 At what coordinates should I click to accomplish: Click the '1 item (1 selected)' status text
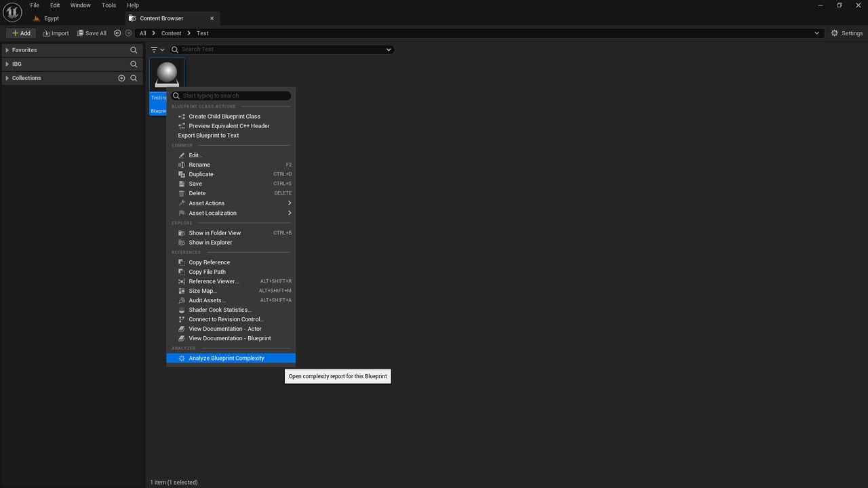point(174,483)
